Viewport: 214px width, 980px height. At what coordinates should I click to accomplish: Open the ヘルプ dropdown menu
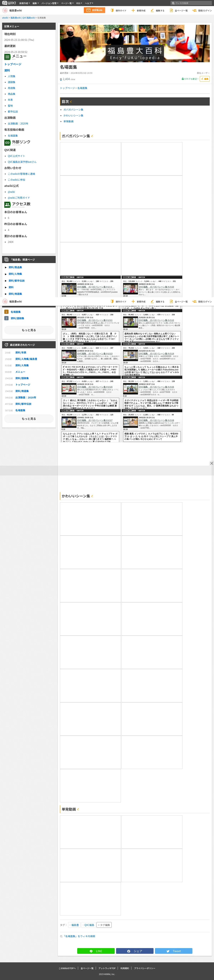89,3
